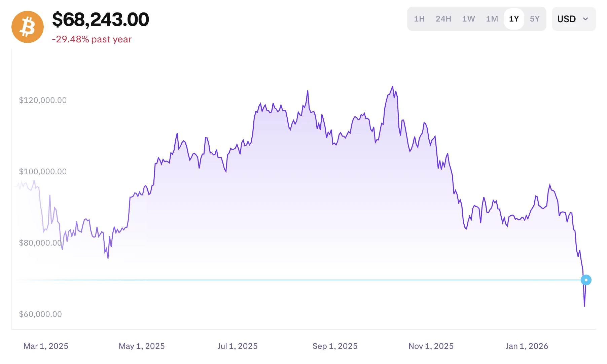Click the $120,000.00 y-axis label
This screenshot has width=607, height=364.
[43, 100]
